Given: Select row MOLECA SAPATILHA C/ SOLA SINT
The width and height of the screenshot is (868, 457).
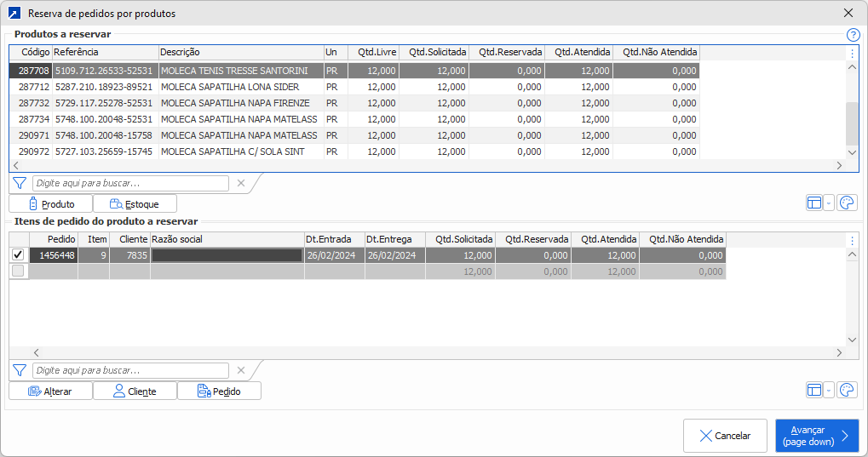Looking at the screenshot, I should coord(355,151).
